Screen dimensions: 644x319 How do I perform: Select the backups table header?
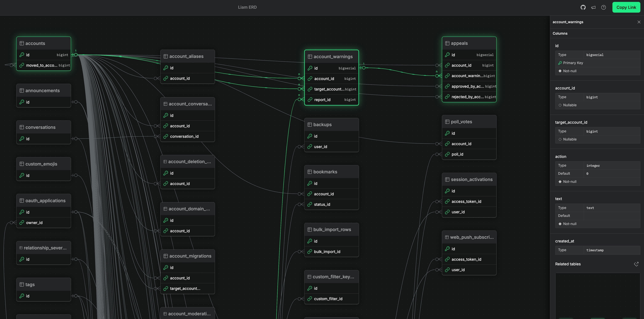pyautogui.click(x=331, y=124)
